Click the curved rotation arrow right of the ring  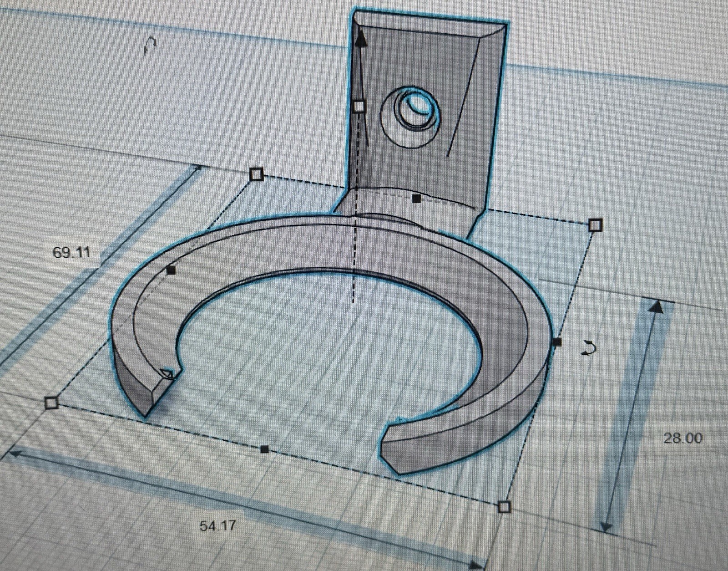pos(590,348)
